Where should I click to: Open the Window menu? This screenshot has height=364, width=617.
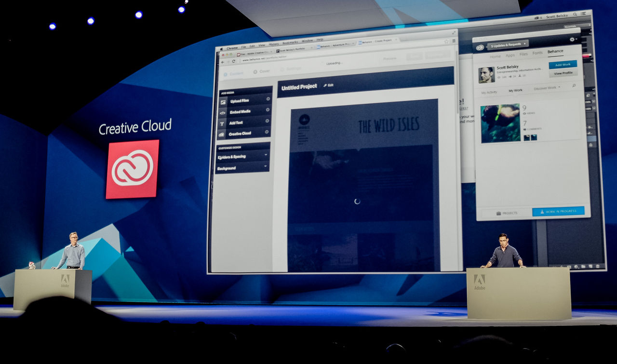click(x=308, y=40)
